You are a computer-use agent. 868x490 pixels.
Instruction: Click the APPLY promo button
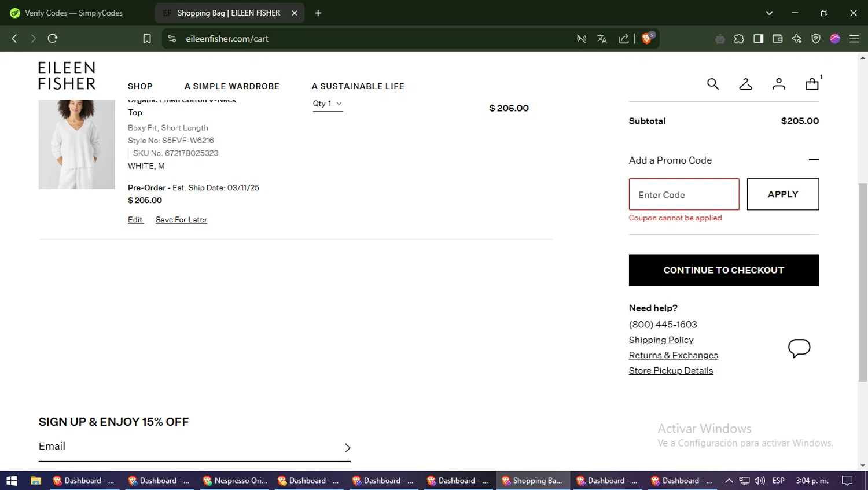(783, 194)
